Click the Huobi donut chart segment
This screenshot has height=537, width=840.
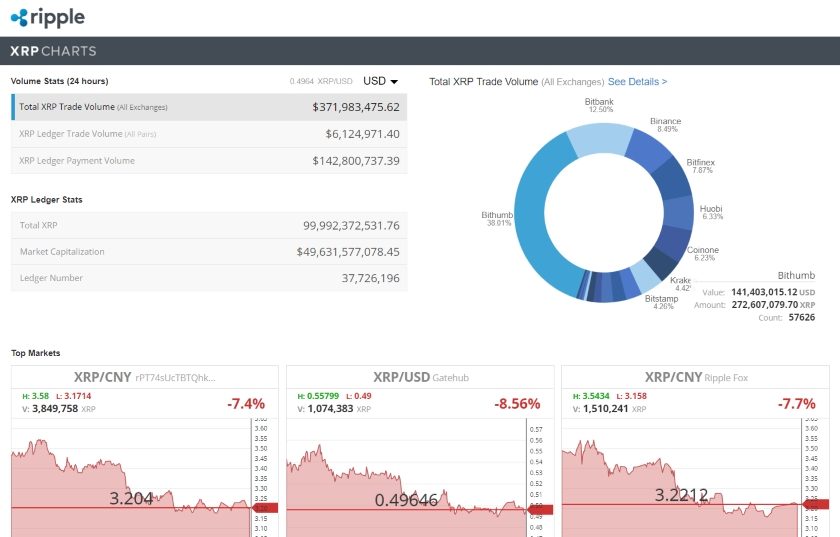(678, 213)
